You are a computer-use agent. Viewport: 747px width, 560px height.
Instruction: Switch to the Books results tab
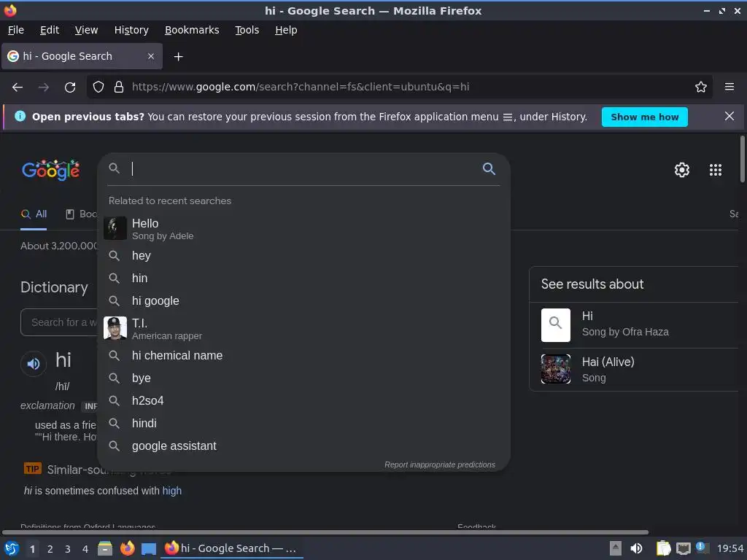coord(80,214)
